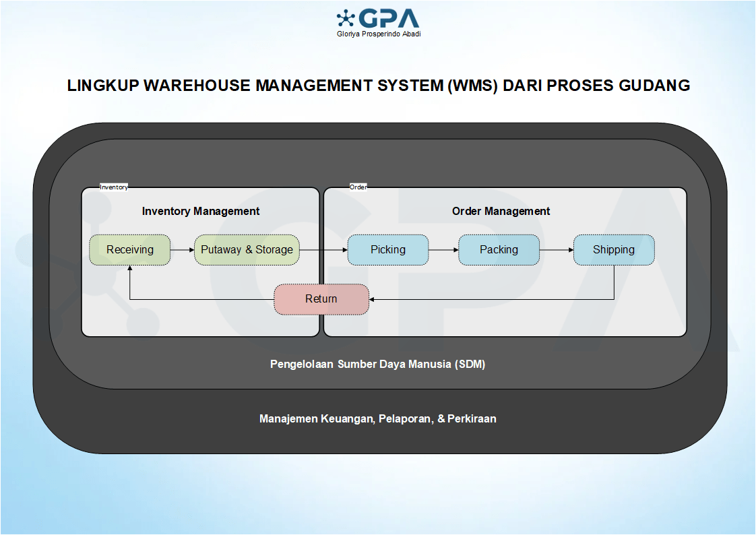Select the Pengelolaan Sumber Daya Manusia label
Screen dimensions: 756x535
coord(377,365)
